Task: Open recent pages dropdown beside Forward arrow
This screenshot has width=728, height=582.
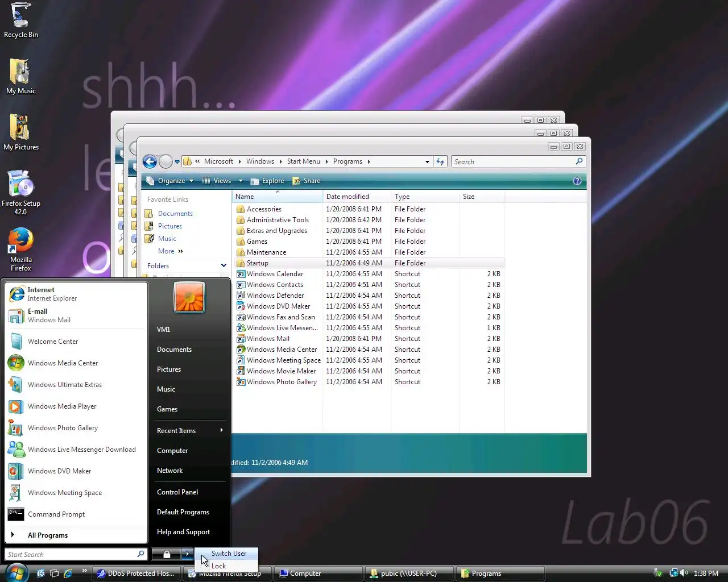Action: pos(177,162)
